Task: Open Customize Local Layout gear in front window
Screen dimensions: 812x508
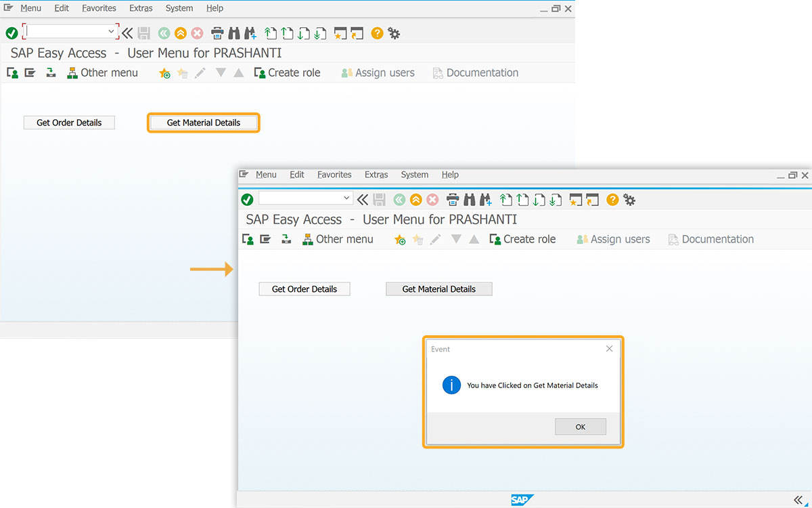Action: tap(629, 199)
